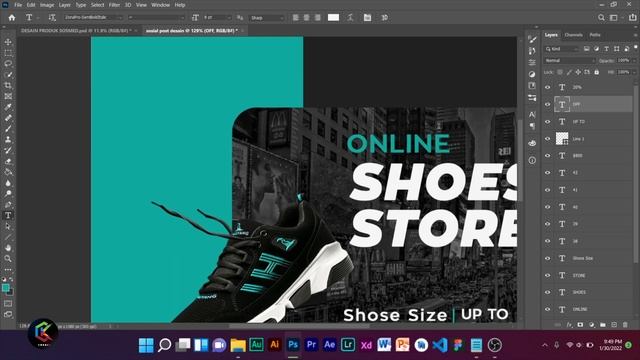Select the Pen tool
Screen dimensions: 640x360
(x=8, y=204)
